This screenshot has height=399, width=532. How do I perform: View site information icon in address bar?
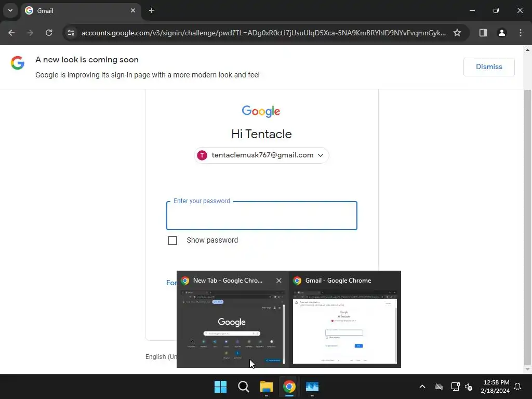click(x=71, y=33)
